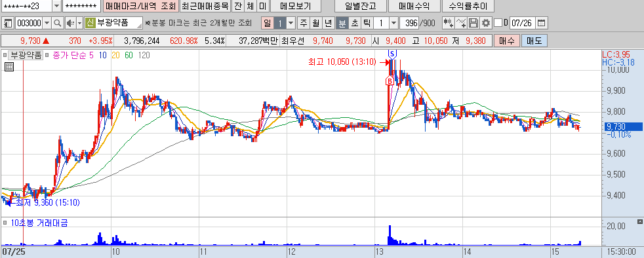Screen dimensions: 644x258
Task: Click 메모보기 button
Action: coord(296,6)
